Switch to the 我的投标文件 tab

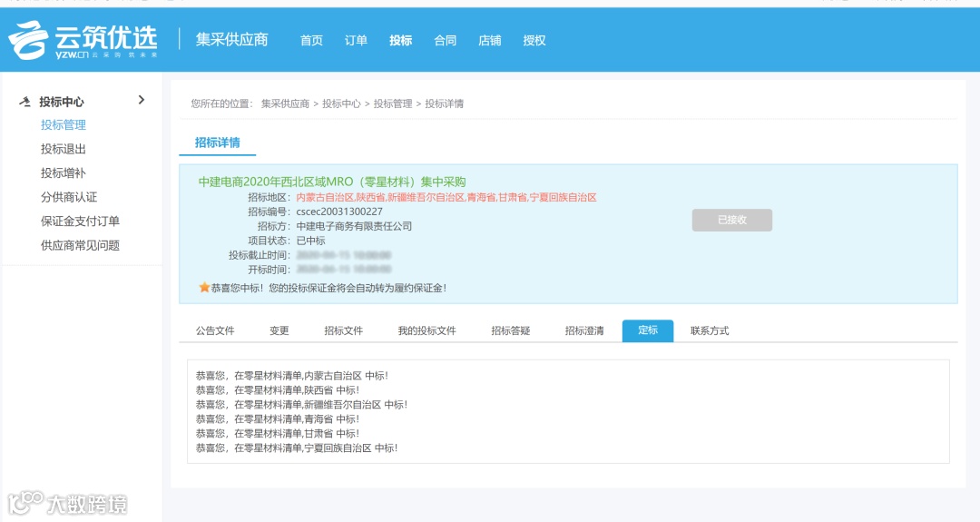[x=426, y=330]
